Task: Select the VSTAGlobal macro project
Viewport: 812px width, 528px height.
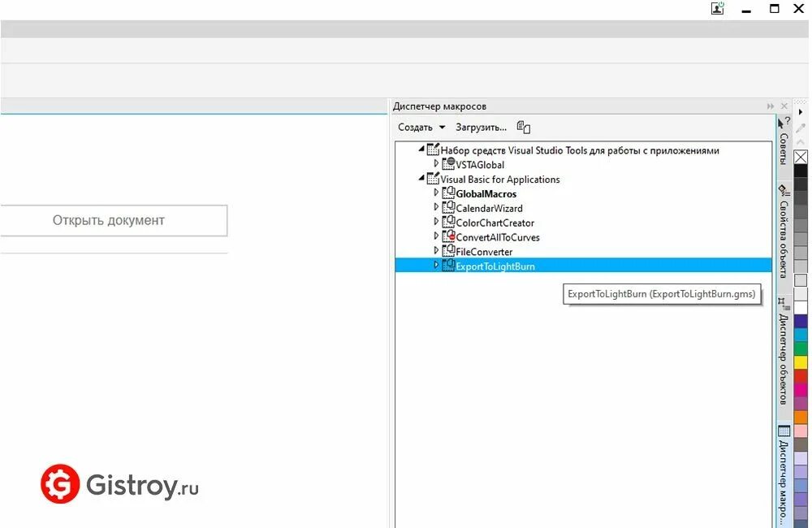Action: 480,165
